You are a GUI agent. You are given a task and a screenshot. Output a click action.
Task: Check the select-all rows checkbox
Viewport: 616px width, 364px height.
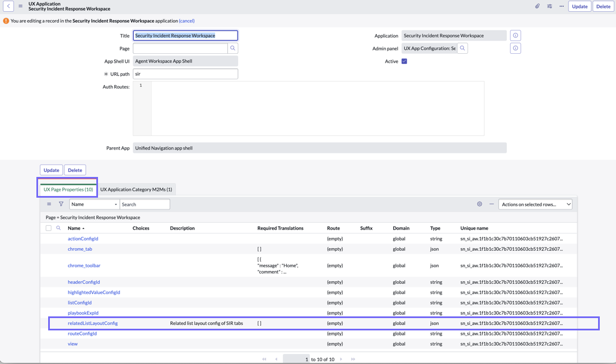point(48,228)
